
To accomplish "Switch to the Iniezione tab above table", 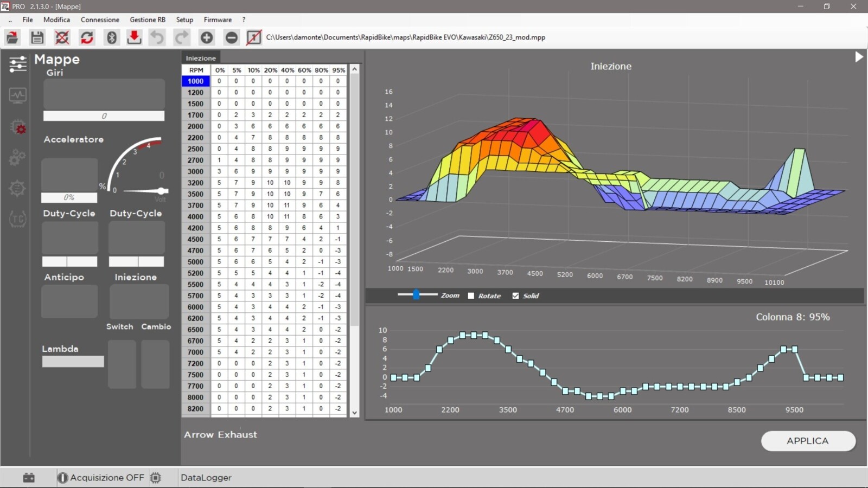I will coord(201,58).
